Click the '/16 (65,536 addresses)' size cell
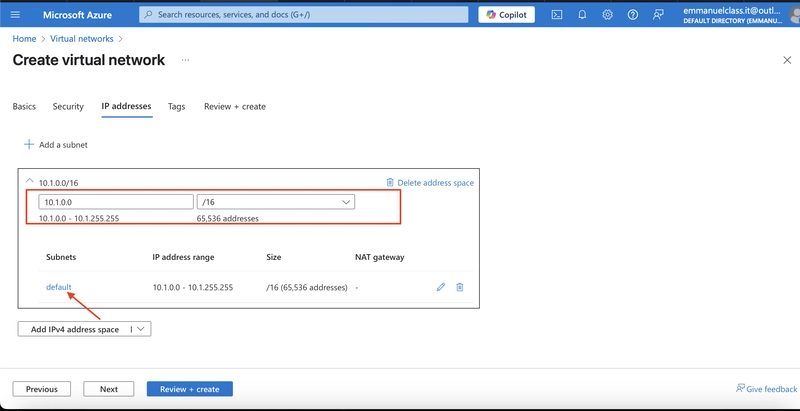Image resolution: width=800 pixels, height=411 pixels. (x=307, y=288)
